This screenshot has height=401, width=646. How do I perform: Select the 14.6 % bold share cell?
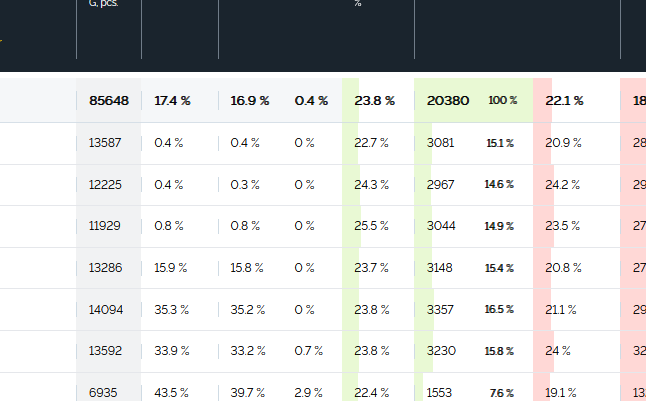pyautogui.click(x=499, y=184)
